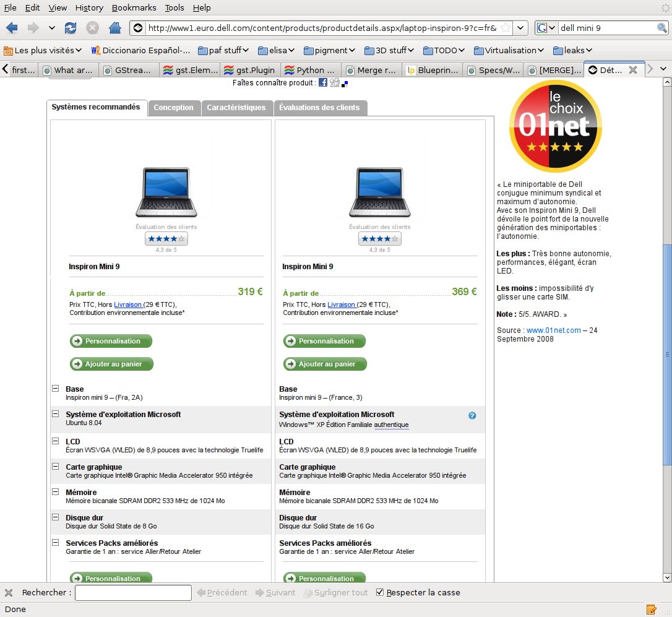Open the paf stuff bookmarks folder
This screenshot has height=617, width=672.
223,51
